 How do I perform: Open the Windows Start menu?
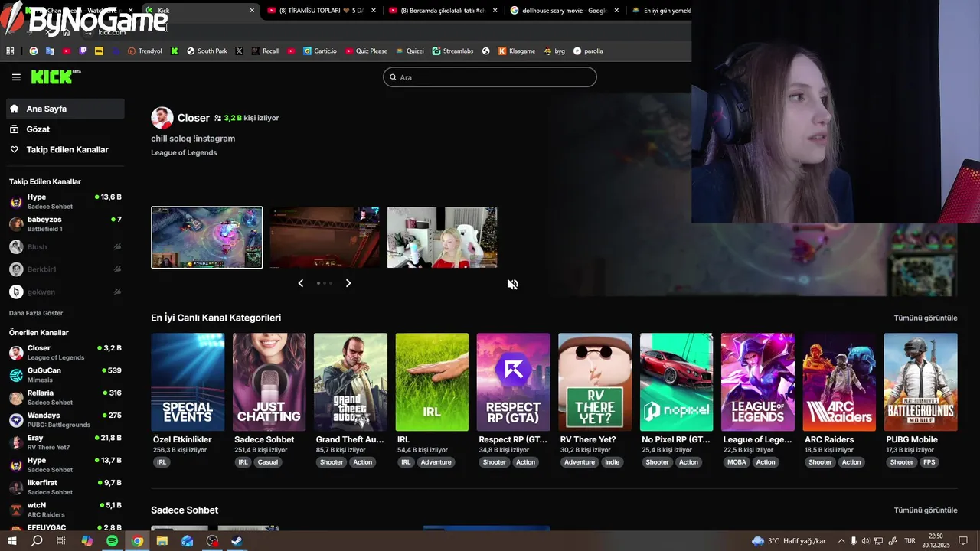12,541
